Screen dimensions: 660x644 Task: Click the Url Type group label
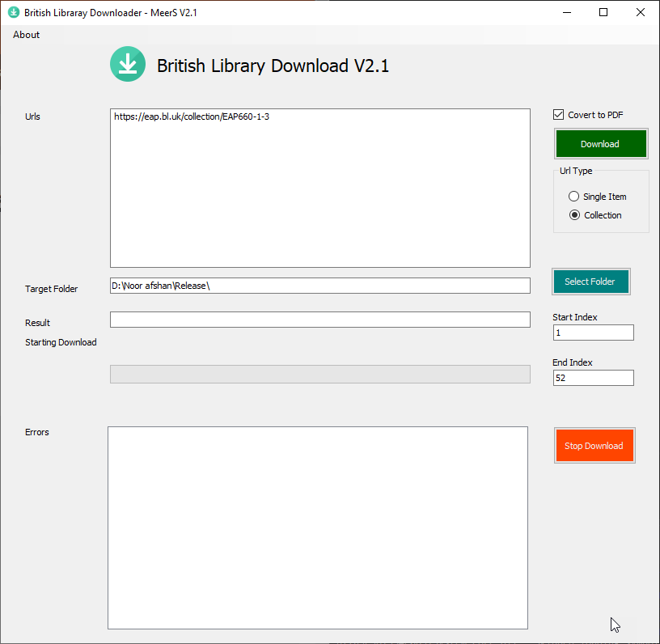click(576, 171)
